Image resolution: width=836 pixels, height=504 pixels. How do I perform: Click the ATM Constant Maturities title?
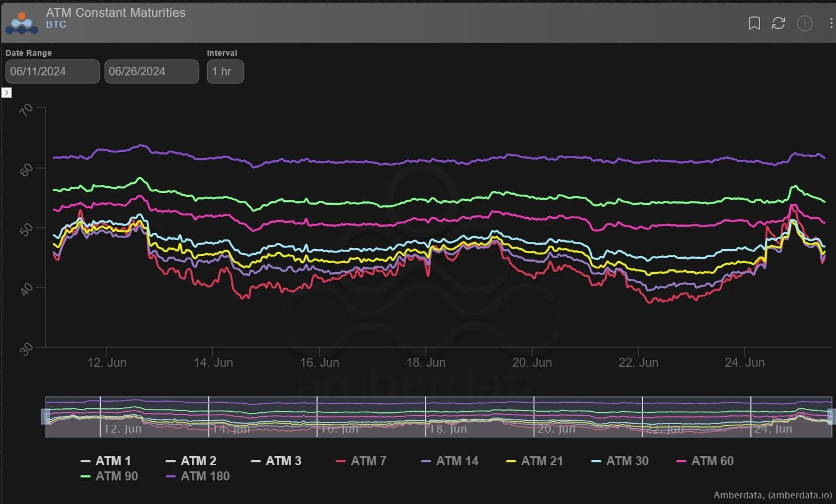[116, 12]
